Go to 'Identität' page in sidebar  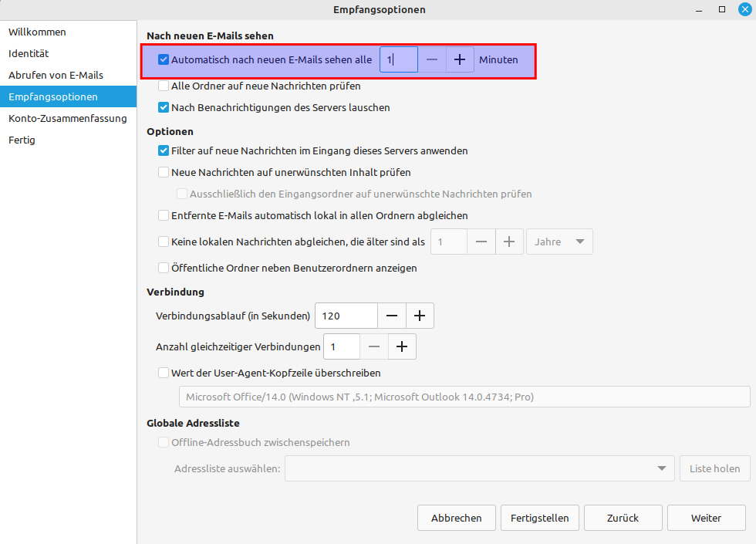tap(29, 54)
